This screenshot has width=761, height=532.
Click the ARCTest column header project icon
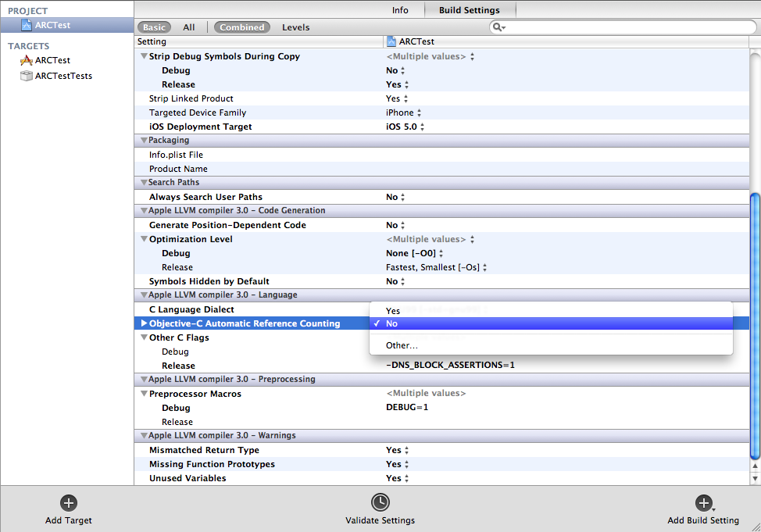pyautogui.click(x=391, y=41)
